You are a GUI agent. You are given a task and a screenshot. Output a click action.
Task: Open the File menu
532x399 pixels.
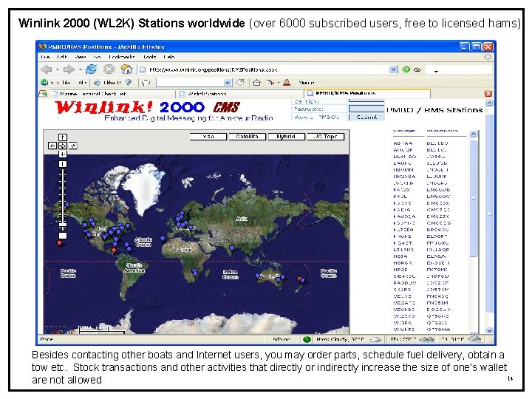(45, 57)
